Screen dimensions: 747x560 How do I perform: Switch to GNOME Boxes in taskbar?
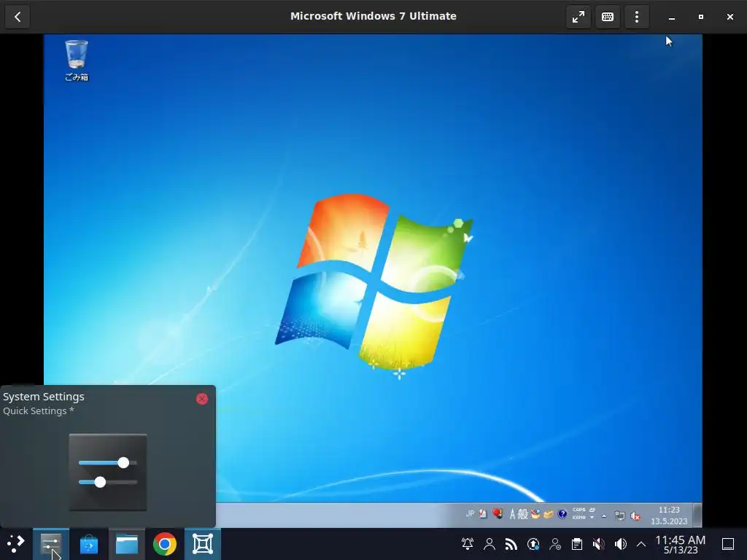point(203,544)
